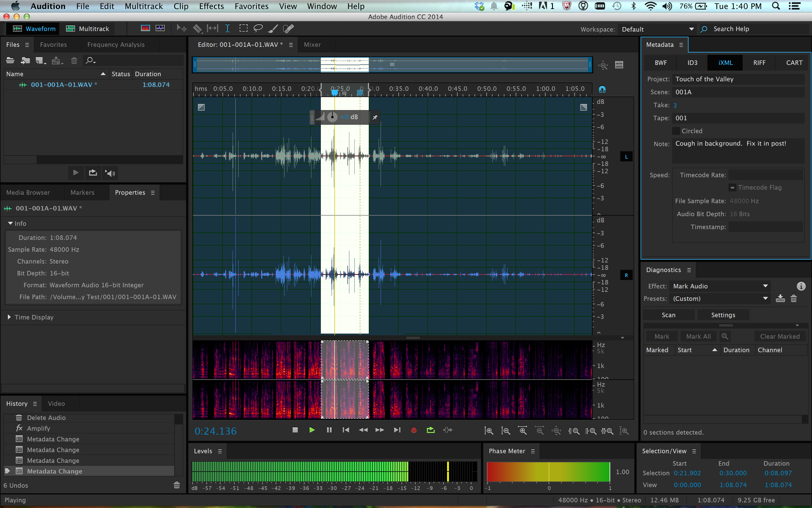The image size is (812, 508).
Task: Select the Move tool in toolbar
Action: point(182,29)
